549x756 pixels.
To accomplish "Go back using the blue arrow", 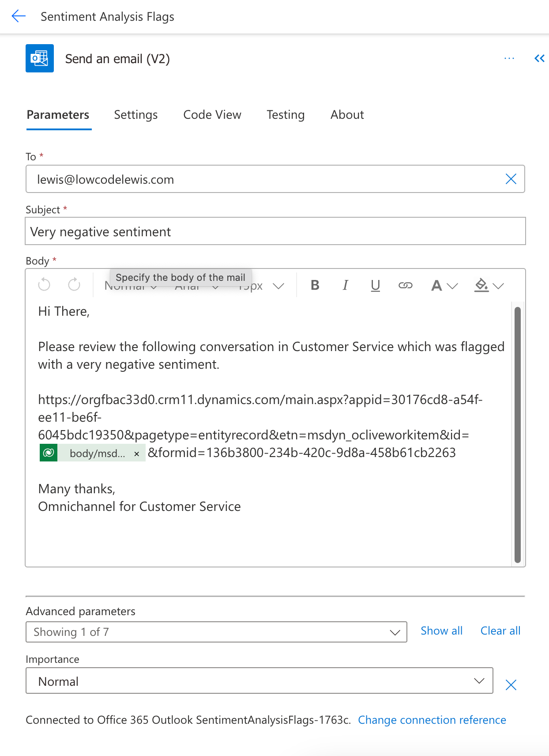I will 19,16.
